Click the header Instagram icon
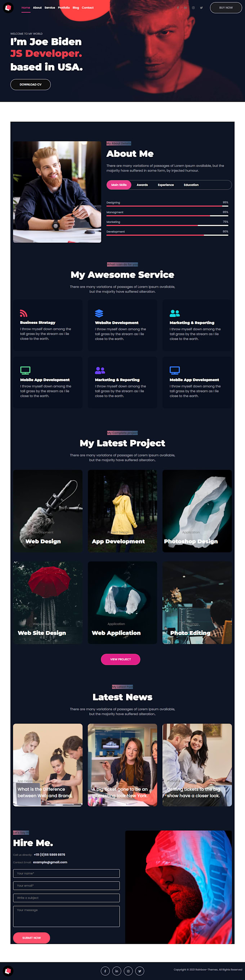 point(193,8)
